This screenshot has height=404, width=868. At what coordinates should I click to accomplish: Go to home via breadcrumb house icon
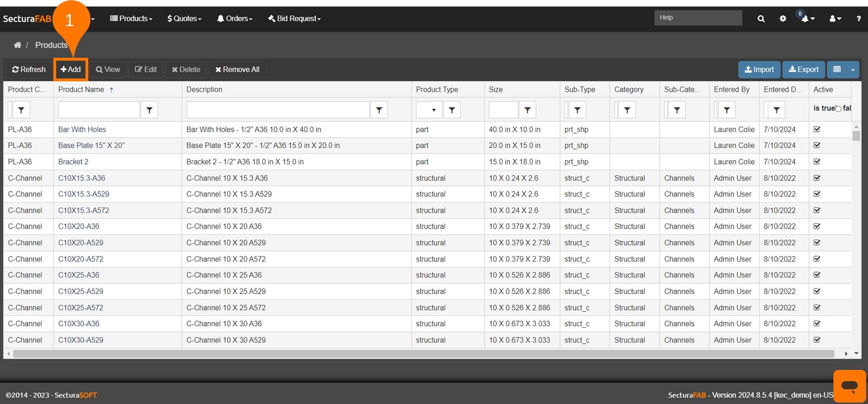(x=17, y=45)
